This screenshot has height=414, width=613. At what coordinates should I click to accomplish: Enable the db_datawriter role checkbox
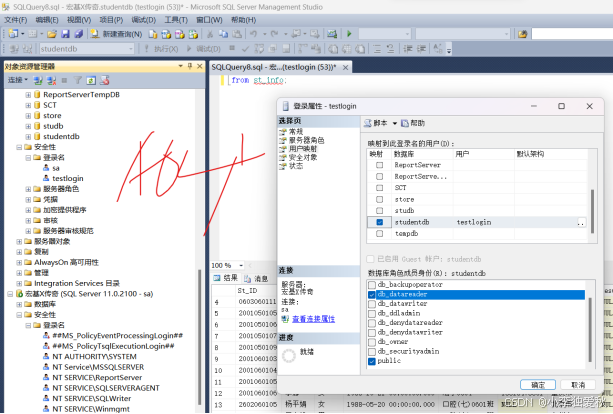[372, 304]
